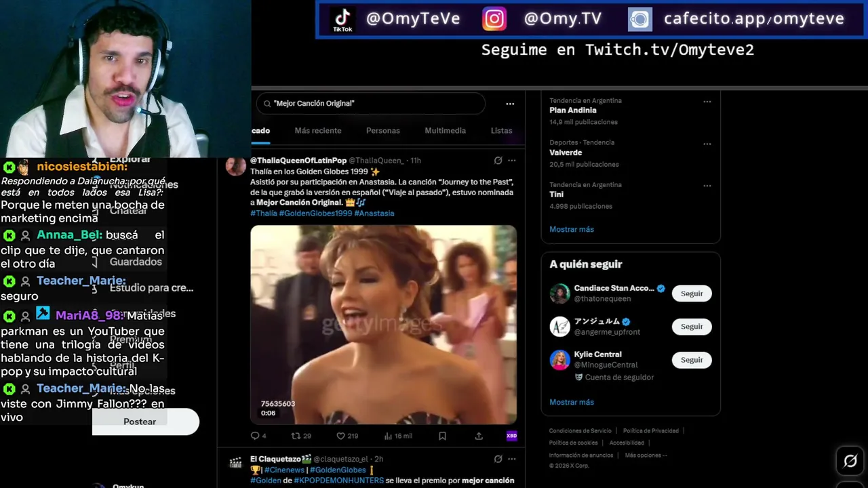
Task: Open angerme_upfront profile avatar
Action: (560, 327)
